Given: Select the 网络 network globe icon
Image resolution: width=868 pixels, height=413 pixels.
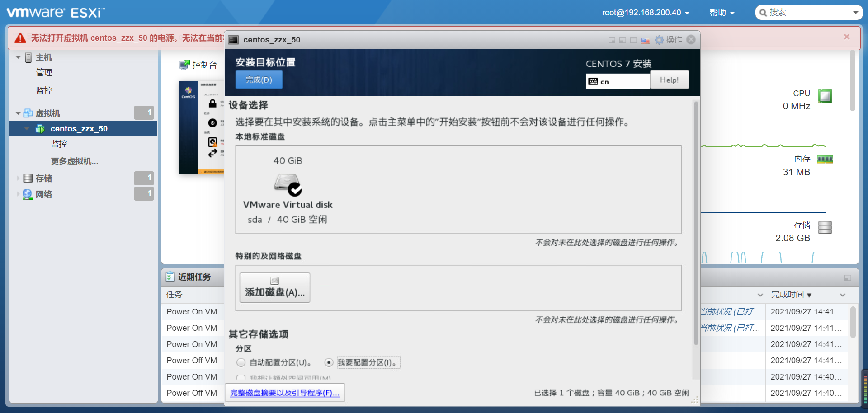Looking at the screenshot, I should coord(28,194).
